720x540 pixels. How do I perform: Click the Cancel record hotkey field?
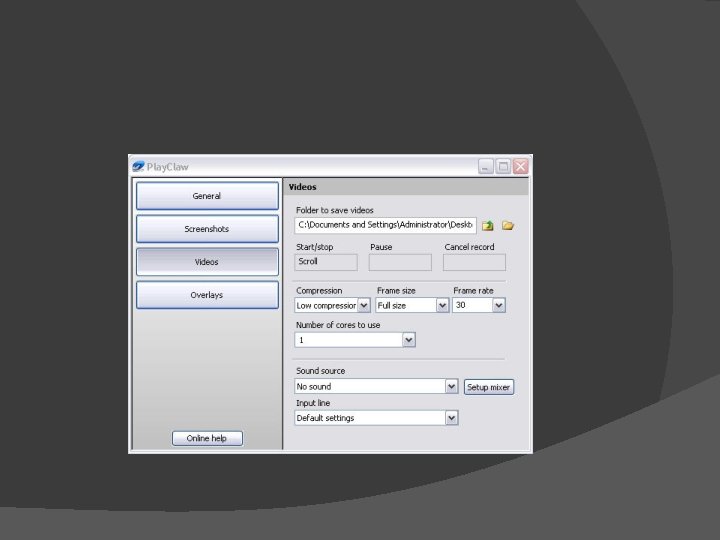[x=474, y=262]
